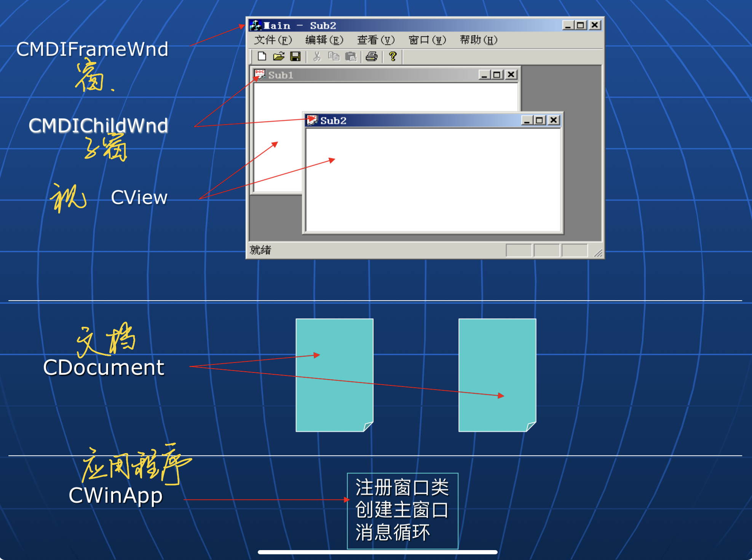Viewport: 752px width, 560px height.
Task: Close the Main - Sub2 frame window
Action: (595, 25)
